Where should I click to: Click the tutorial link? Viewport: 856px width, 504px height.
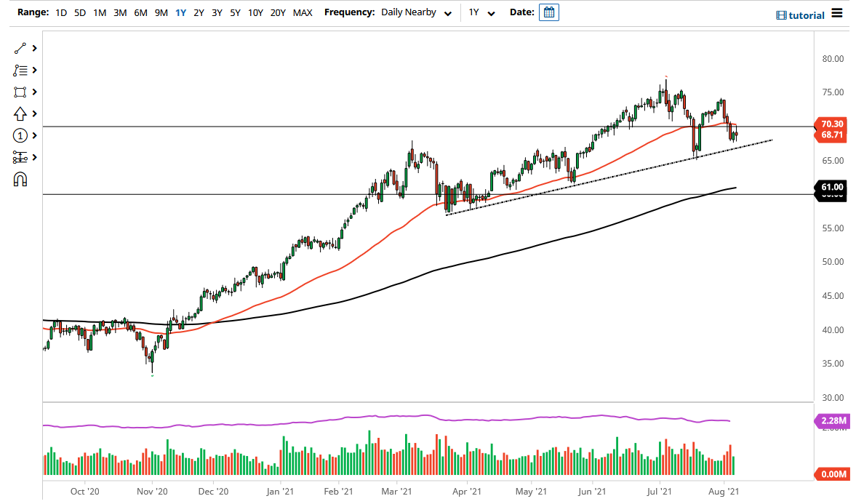point(805,15)
